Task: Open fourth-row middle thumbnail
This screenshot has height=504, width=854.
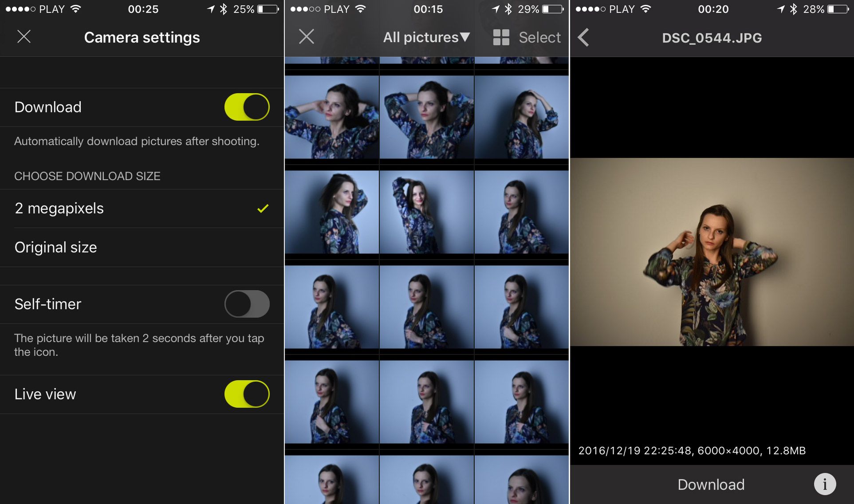Action: (x=427, y=402)
